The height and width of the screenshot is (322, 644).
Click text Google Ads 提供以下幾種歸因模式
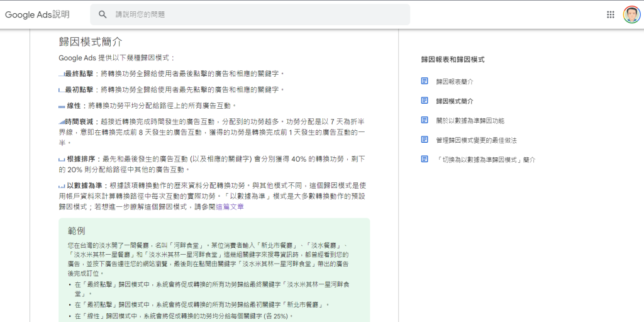[116, 58]
